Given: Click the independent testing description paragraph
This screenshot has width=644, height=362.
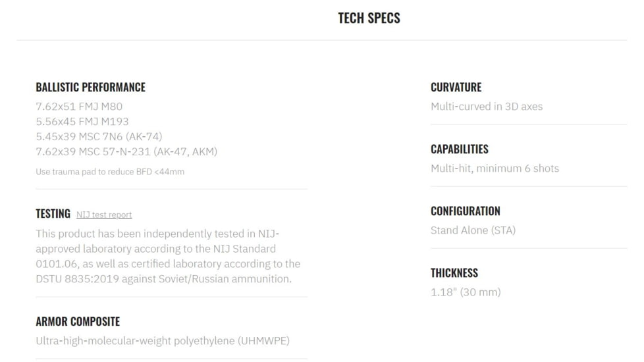Looking at the screenshot, I should coord(168,256).
